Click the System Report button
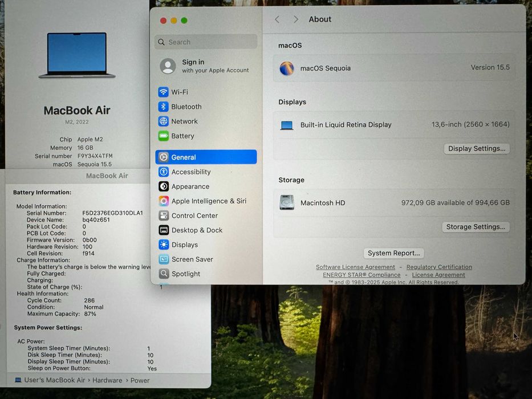This screenshot has width=532, height=399. click(x=393, y=253)
